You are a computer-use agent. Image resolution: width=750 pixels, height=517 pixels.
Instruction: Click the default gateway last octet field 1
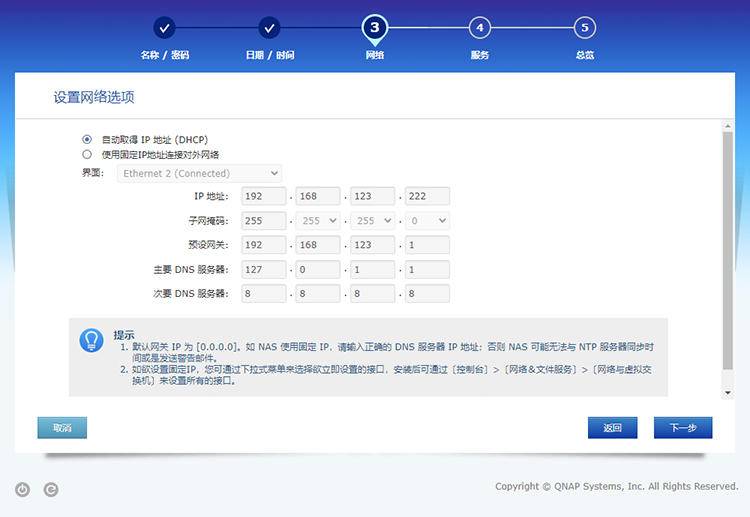[427, 245]
